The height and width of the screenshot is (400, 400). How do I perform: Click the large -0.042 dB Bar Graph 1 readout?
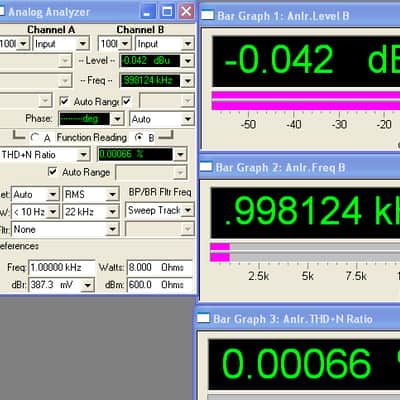306,61
